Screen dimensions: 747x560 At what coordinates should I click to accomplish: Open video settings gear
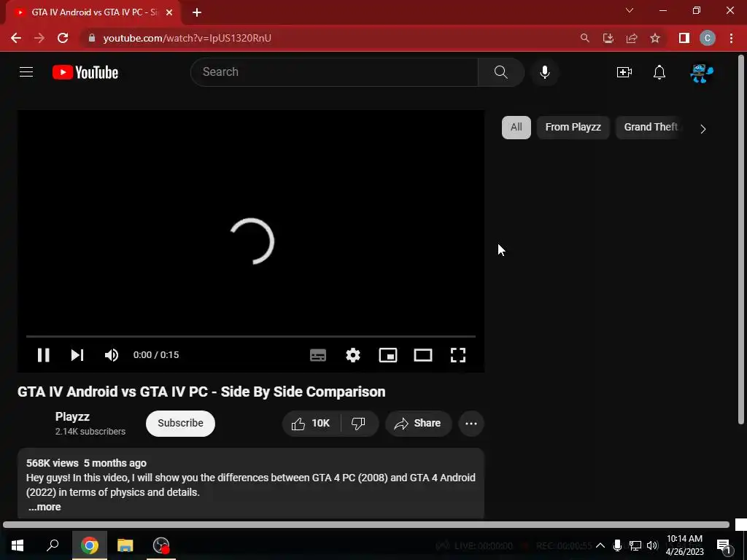[x=353, y=355]
